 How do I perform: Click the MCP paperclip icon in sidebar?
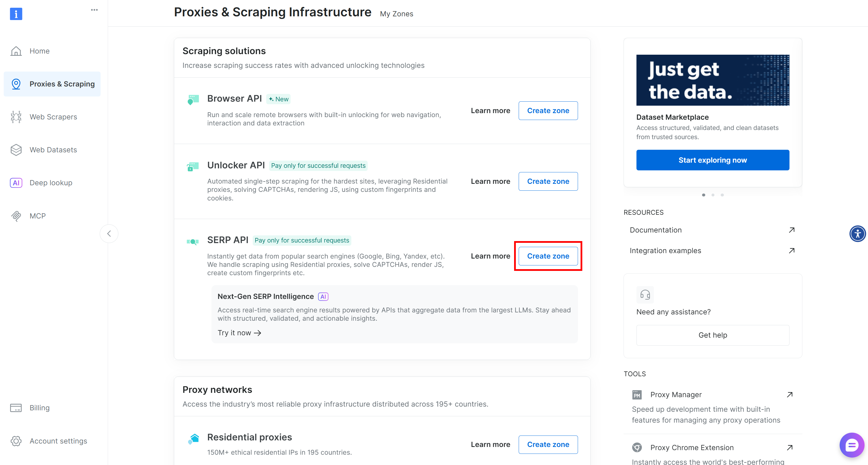pyautogui.click(x=16, y=216)
